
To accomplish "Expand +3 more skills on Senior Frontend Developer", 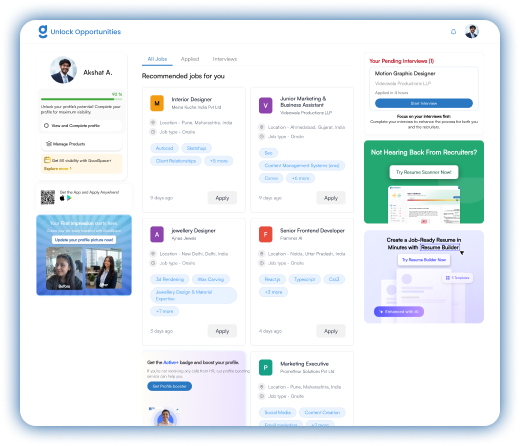I will [273, 292].
